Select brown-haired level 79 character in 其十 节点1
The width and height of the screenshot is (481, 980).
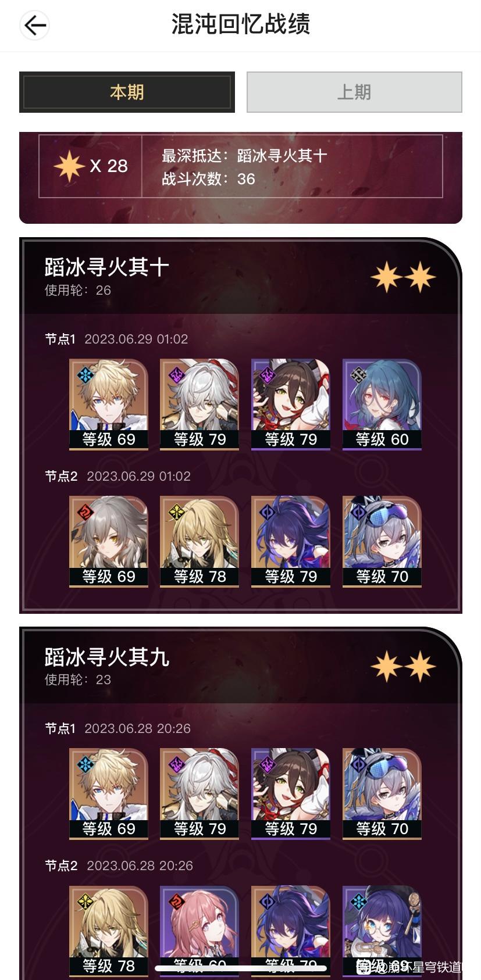(x=291, y=404)
